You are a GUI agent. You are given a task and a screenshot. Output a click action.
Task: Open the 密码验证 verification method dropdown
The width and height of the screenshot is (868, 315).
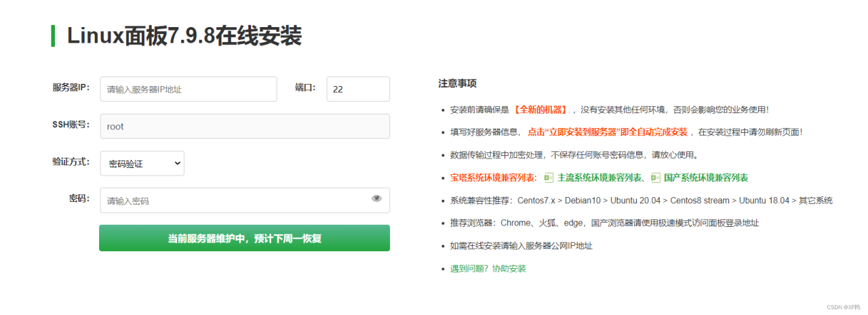[142, 163]
